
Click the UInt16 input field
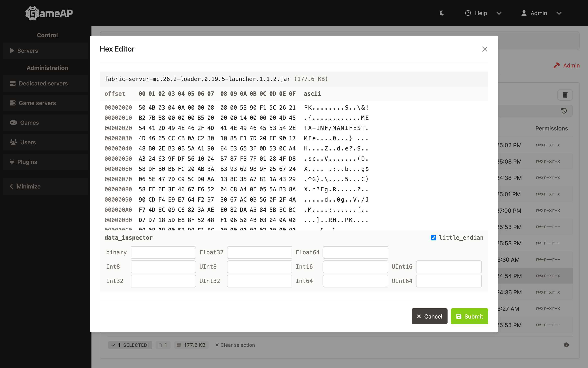point(449,267)
